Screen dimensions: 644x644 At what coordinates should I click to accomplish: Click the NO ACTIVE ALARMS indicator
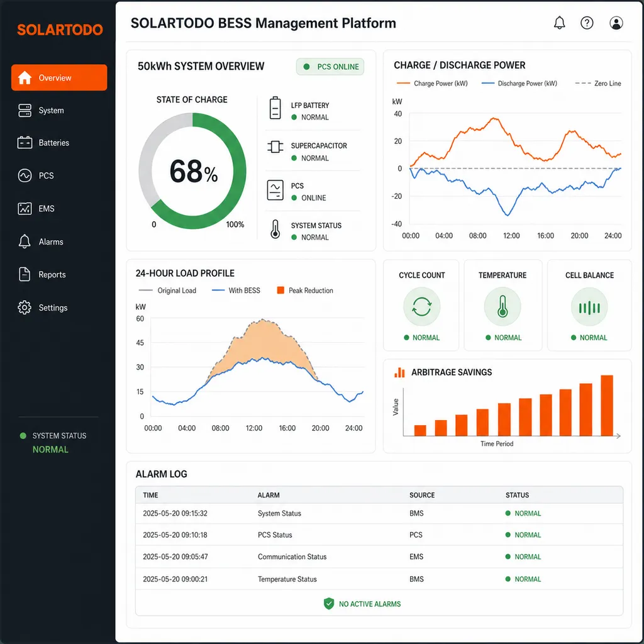click(362, 604)
